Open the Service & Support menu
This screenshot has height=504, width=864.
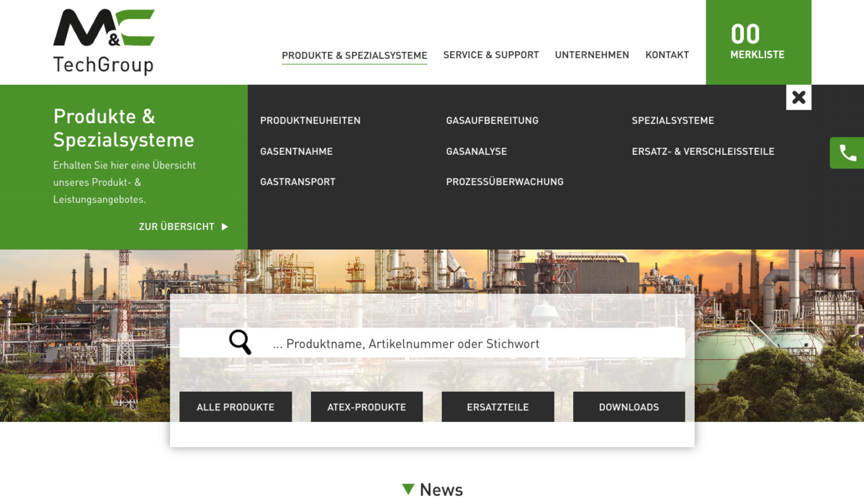[491, 55]
